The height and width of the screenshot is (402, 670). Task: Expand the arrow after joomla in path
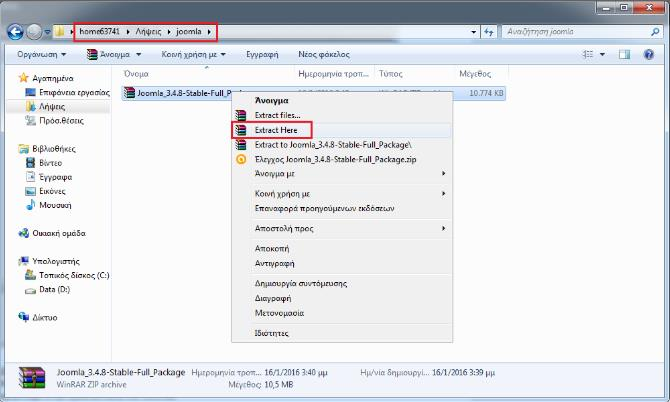(209, 32)
